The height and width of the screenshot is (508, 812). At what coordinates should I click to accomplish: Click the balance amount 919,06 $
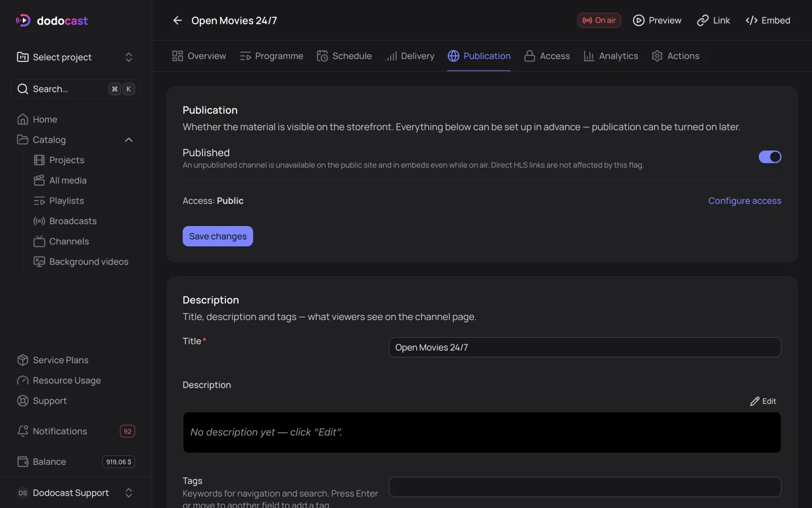pyautogui.click(x=119, y=462)
